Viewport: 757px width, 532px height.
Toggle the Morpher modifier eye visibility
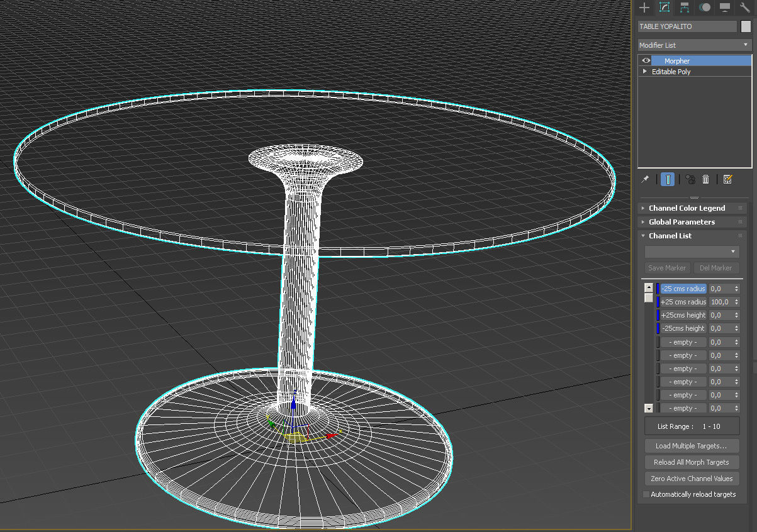[646, 61]
